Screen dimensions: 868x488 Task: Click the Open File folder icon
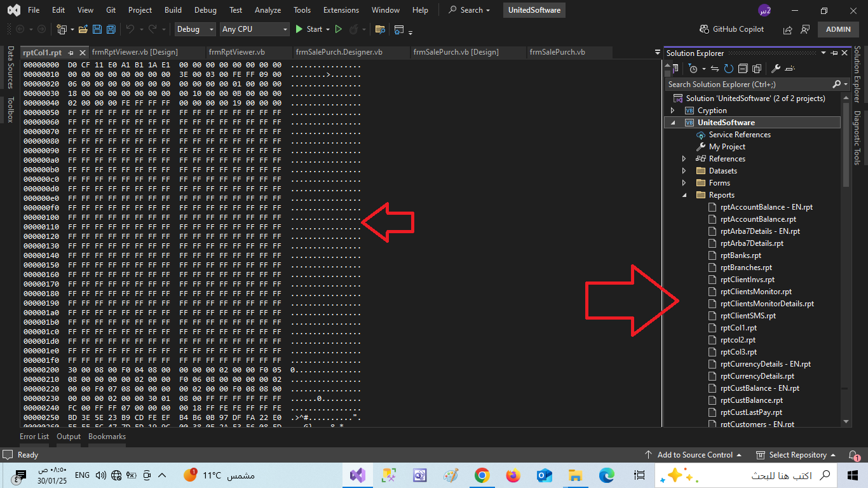[x=84, y=29]
